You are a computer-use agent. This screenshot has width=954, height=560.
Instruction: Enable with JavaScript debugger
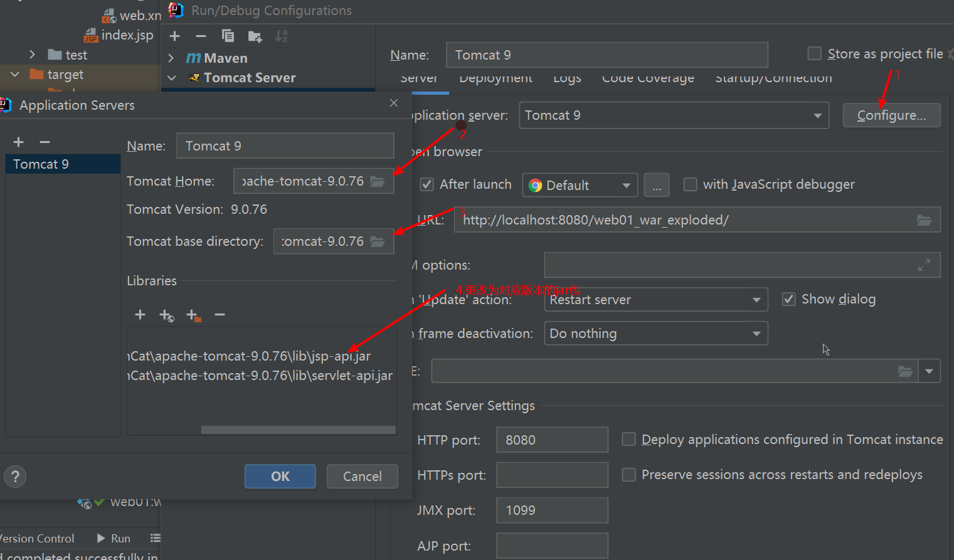coord(690,184)
